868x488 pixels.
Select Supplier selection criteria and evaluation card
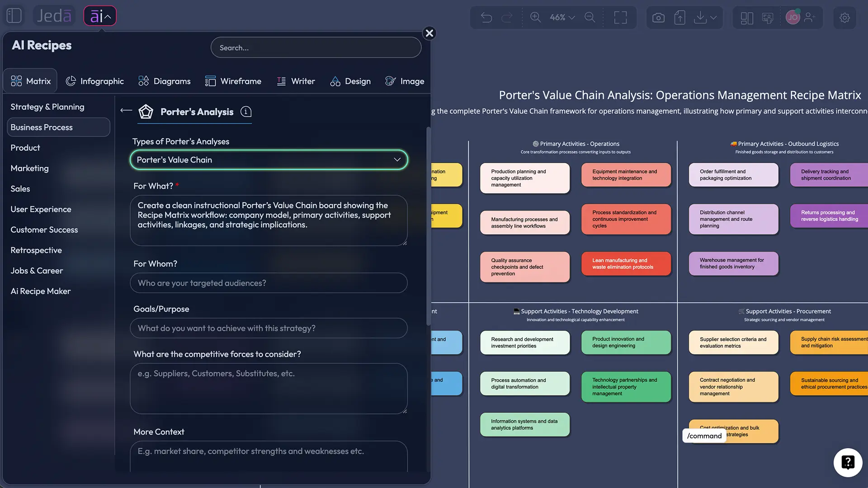tap(733, 343)
